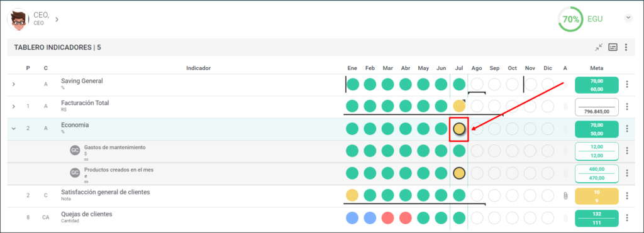
Task: Click the CA code in Quejas de clientes row
Action: (45, 217)
